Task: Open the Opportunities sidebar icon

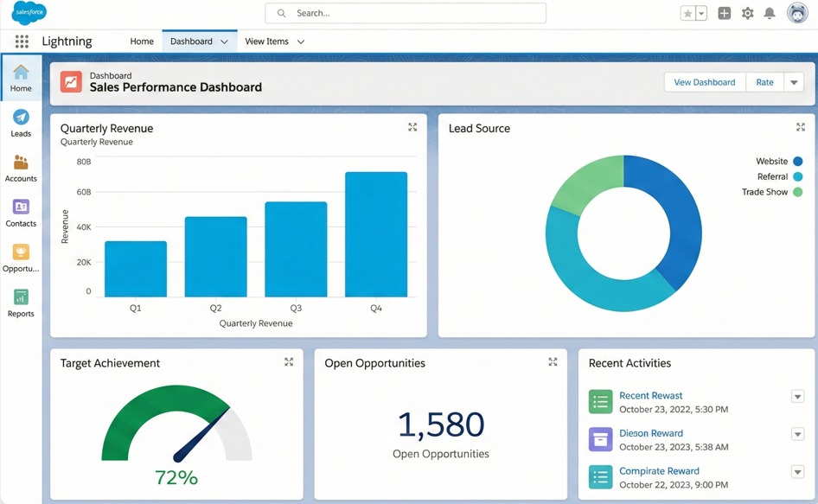Action: (21, 255)
